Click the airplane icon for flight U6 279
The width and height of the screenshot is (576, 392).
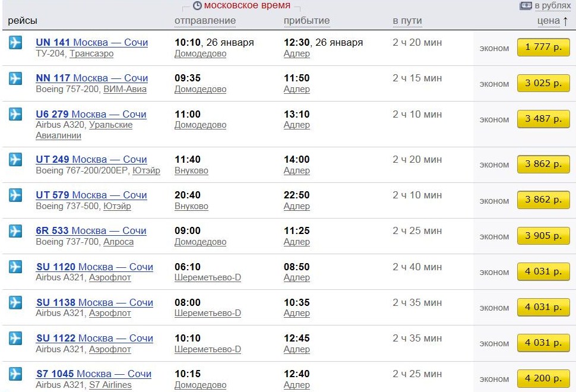(15, 114)
